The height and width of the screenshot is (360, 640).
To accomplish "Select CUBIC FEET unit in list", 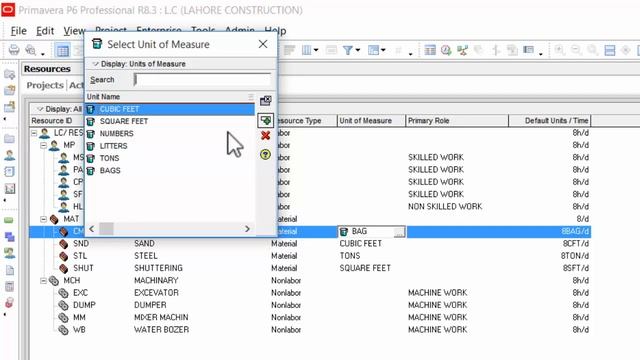I will point(170,109).
